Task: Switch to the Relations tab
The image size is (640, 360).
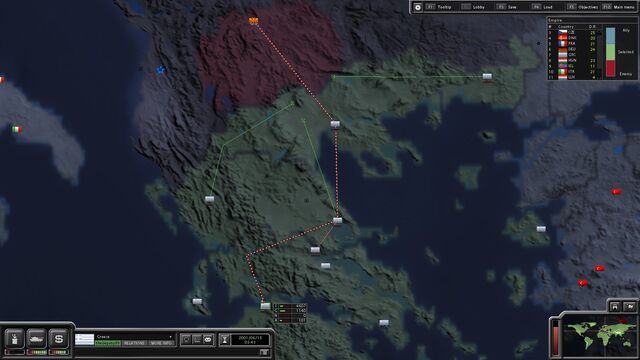Action: [x=135, y=343]
